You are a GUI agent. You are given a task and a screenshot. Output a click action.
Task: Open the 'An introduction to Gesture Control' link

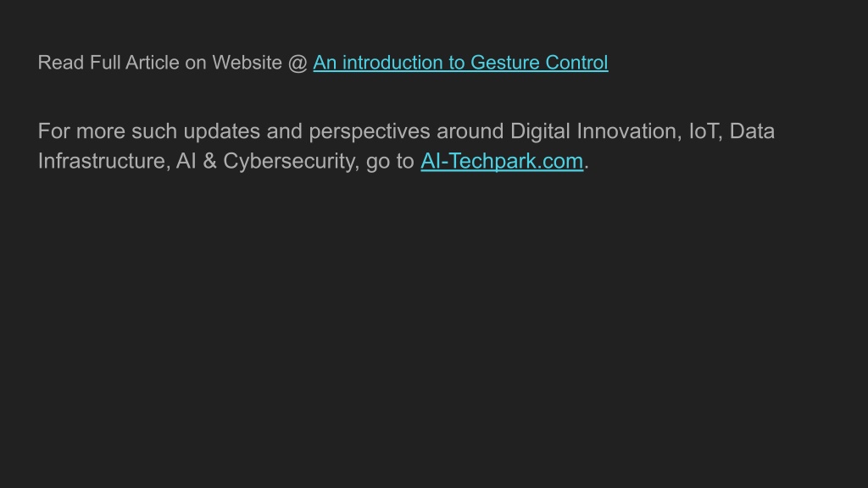click(x=460, y=63)
